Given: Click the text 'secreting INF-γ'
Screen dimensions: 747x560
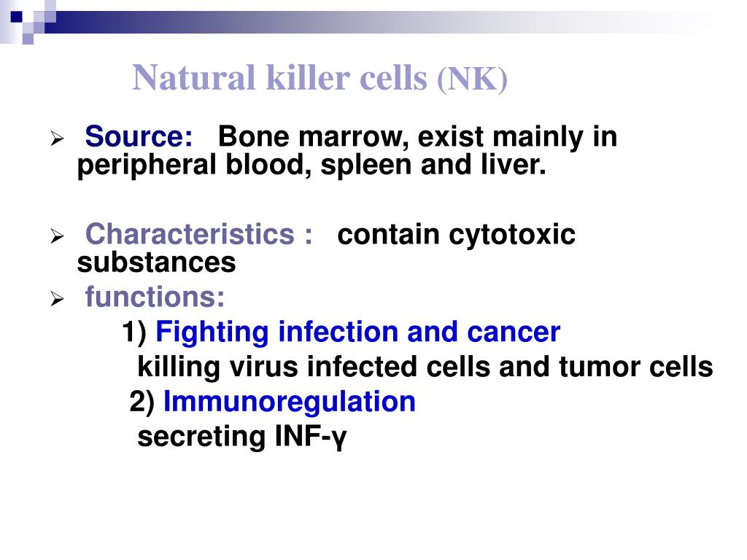Looking at the screenshot, I should 242,437.
